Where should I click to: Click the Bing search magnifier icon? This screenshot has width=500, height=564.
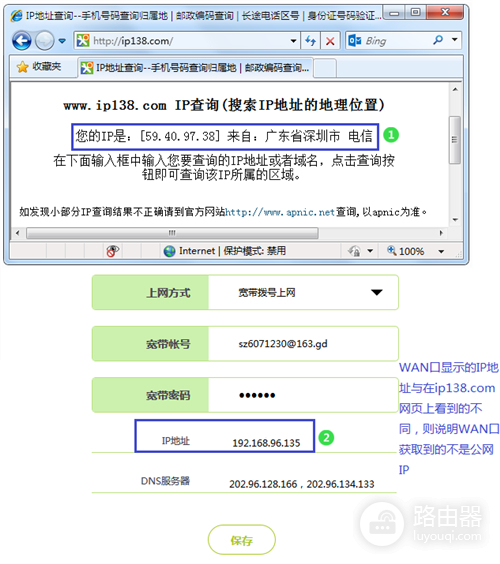[x=438, y=40]
